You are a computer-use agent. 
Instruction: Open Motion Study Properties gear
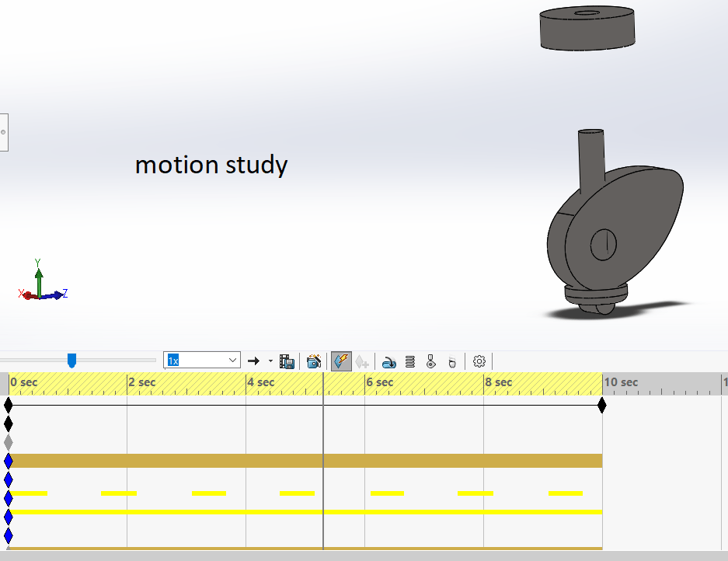click(x=479, y=361)
